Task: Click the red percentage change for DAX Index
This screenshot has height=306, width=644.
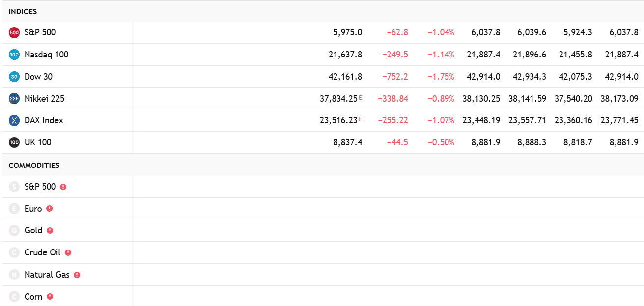Action: (442, 120)
